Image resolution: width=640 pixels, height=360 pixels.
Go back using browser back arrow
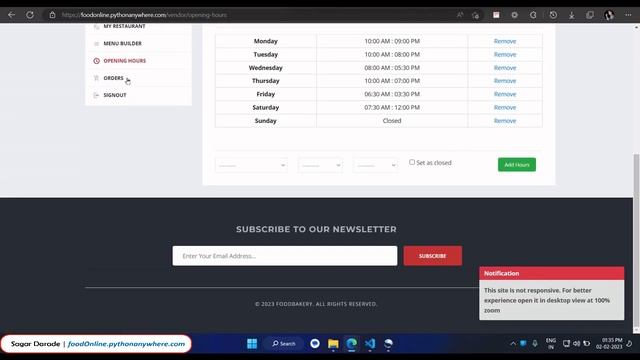coord(11,15)
